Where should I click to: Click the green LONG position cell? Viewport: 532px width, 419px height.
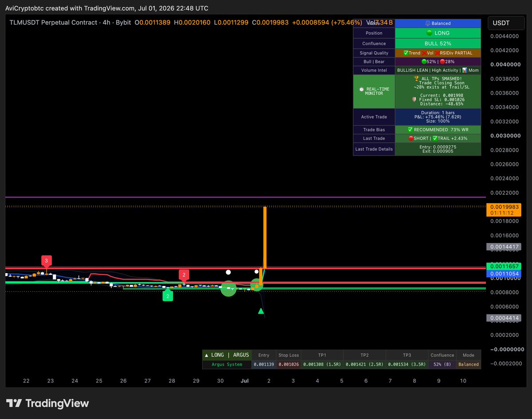click(x=438, y=33)
